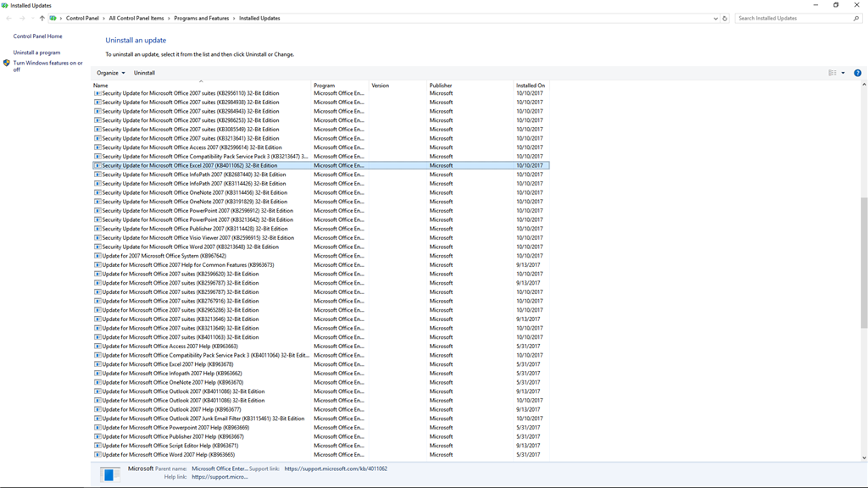Image resolution: width=868 pixels, height=488 pixels.
Task: Select Update for Office 2007 suites (KB4011063)
Action: tap(320, 337)
